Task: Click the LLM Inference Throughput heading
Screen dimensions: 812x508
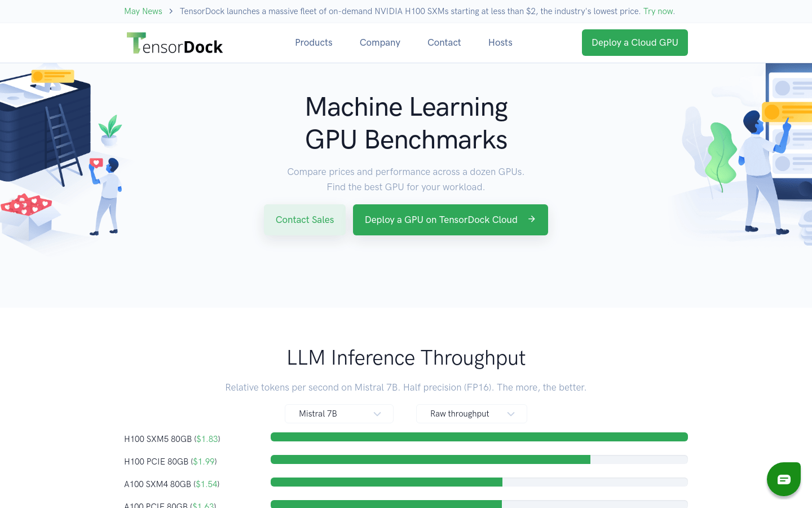Action: [406, 358]
